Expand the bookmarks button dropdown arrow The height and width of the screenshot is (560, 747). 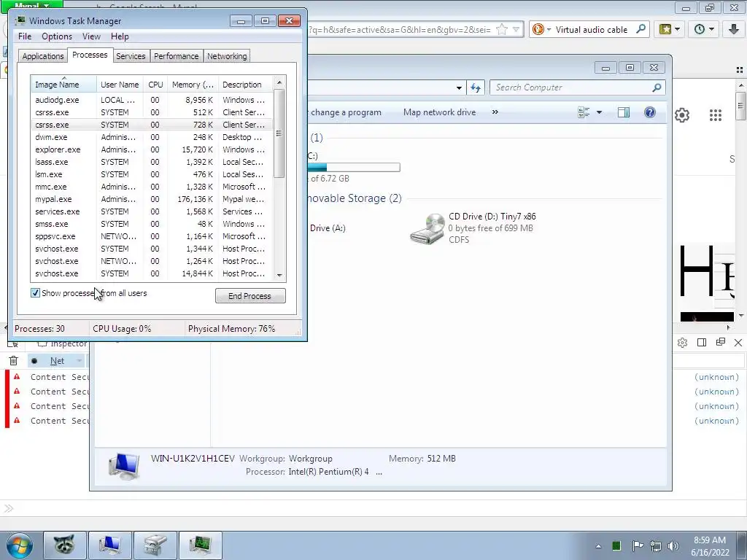[x=677, y=29]
